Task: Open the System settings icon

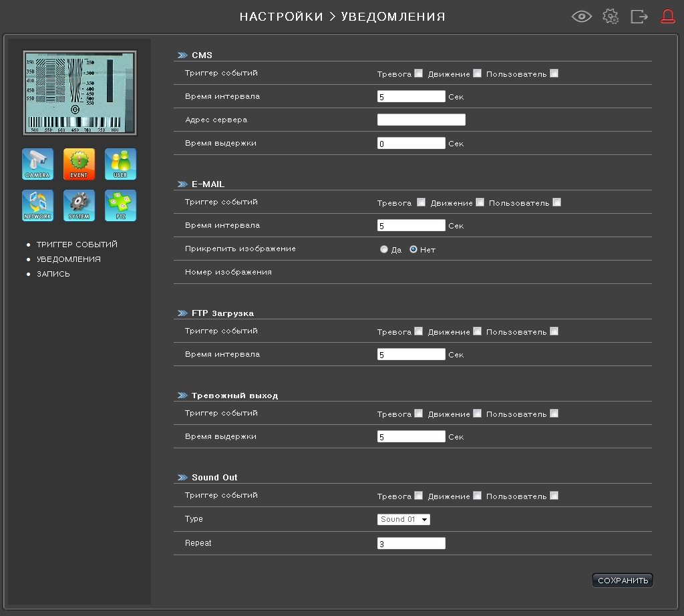Action: (79, 206)
